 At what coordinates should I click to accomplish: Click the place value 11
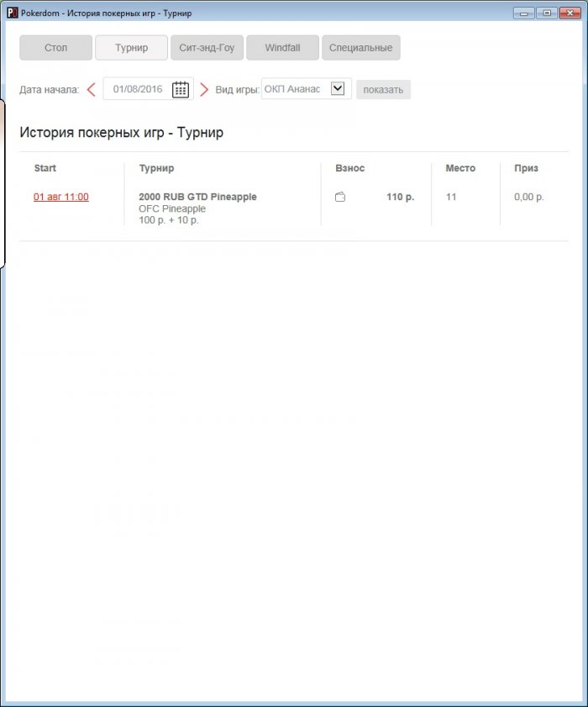click(451, 197)
